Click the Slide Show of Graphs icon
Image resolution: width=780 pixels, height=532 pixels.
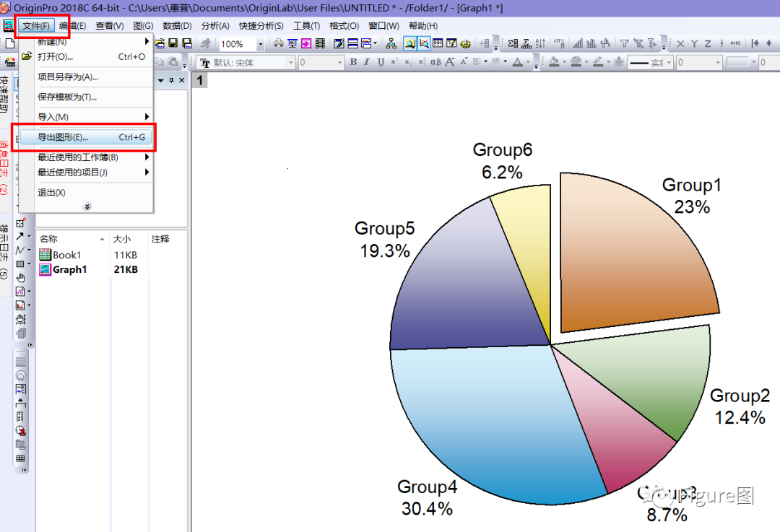point(292,44)
